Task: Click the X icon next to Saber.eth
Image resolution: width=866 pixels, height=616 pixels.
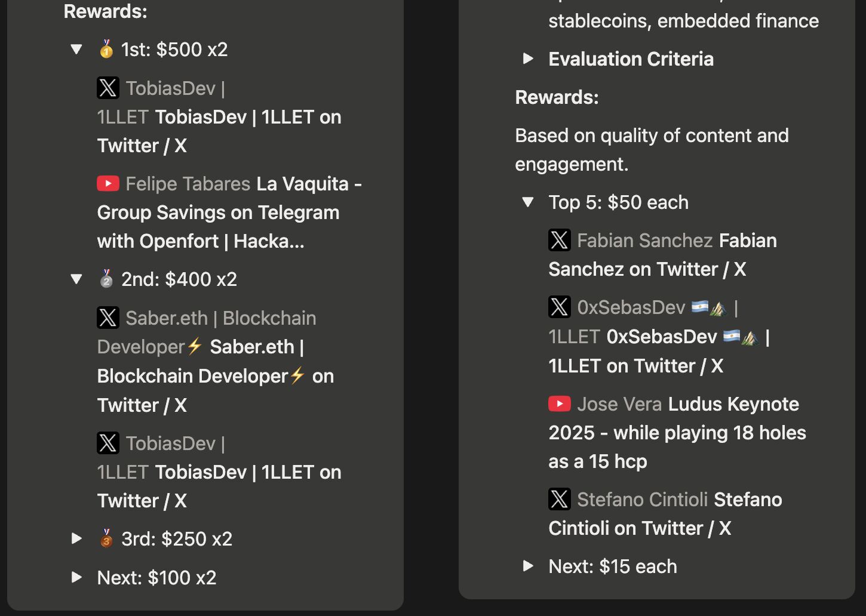Action: pos(108,318)
